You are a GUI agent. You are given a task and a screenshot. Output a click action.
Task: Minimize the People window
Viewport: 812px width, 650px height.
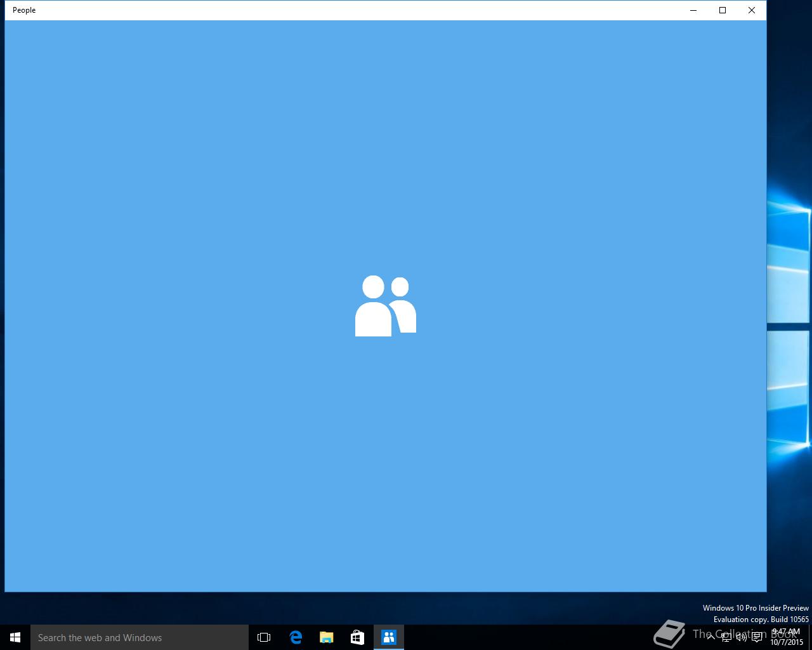693,10
